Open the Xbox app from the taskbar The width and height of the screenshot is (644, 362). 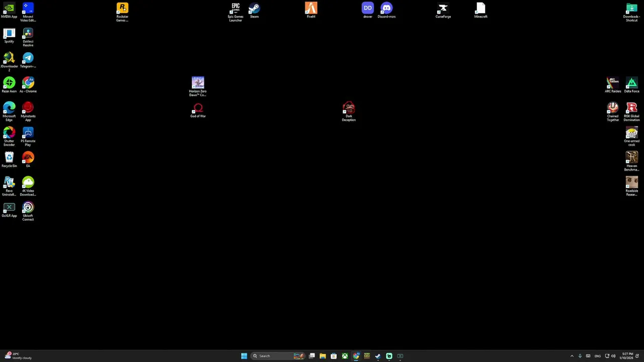[x=345, y=356]
